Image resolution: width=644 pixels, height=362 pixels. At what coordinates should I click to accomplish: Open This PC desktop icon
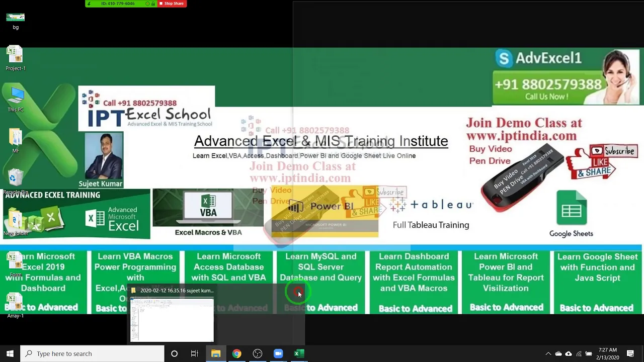[x=16, y=100]
